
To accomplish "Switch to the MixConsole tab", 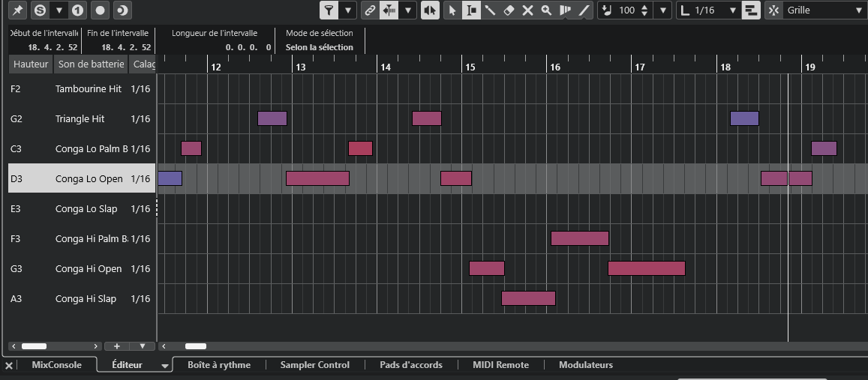I will click(x=57, y=365).
